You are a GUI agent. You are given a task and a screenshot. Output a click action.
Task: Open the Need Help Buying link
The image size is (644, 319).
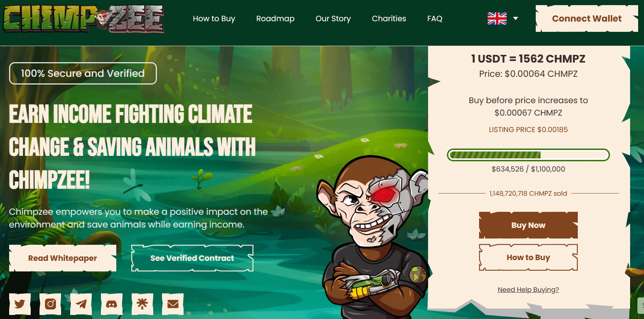click(x=528, y=290)
